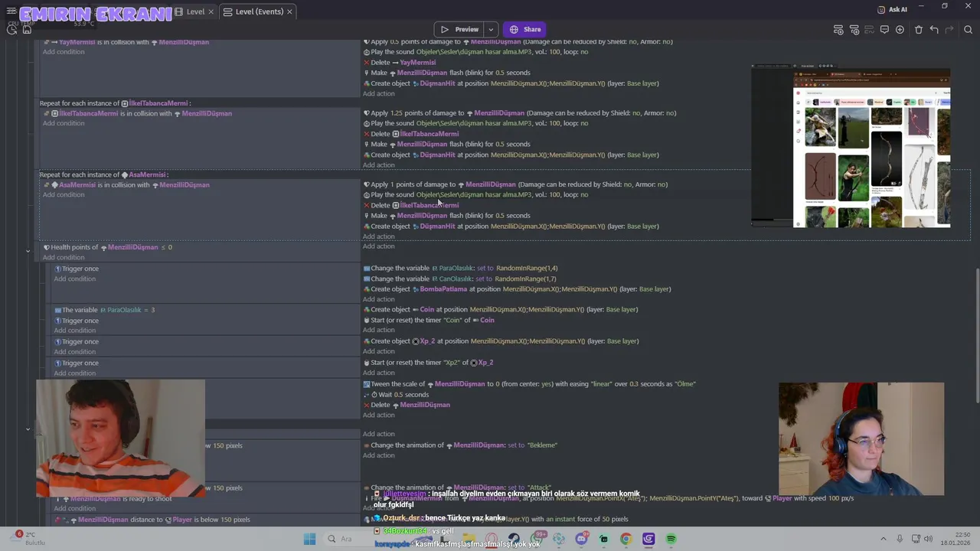
Task: Add condition under İlkelTabancaMermi collision condition
Action: tap(64, 123)
